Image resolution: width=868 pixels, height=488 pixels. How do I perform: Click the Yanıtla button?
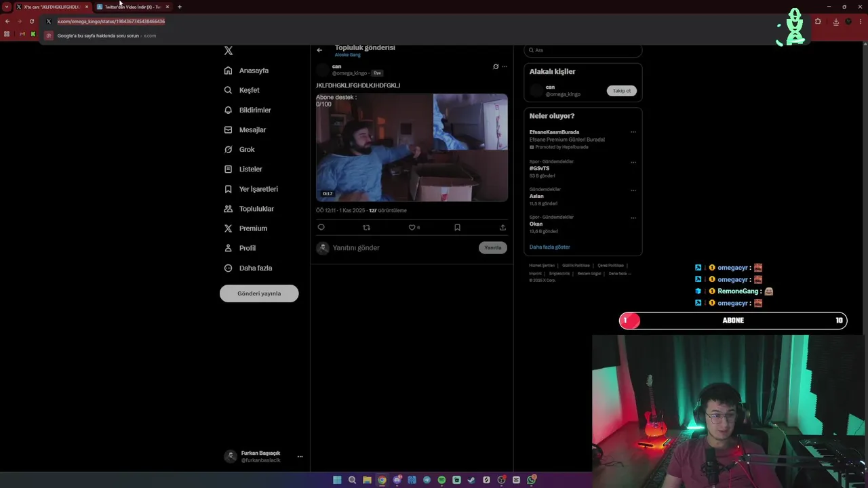(493, 248)
